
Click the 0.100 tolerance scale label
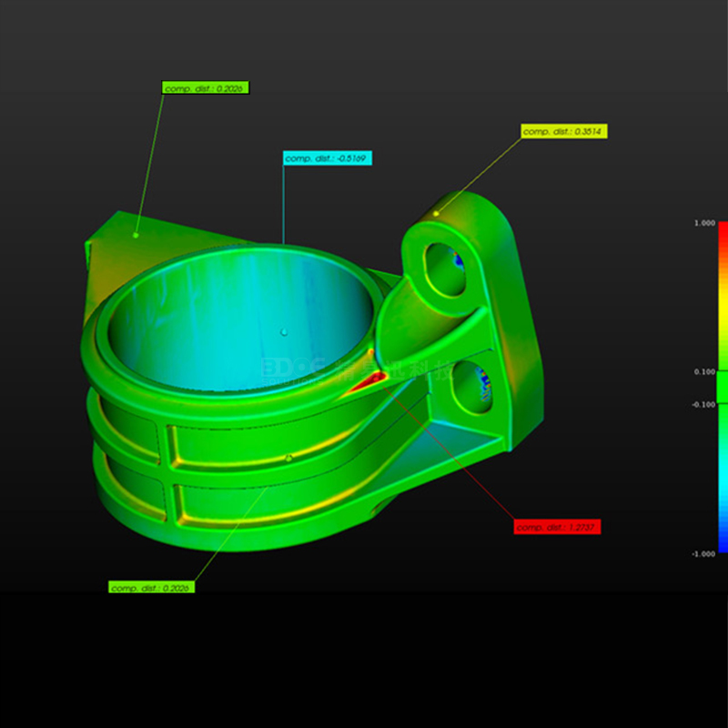coord(703,372)
